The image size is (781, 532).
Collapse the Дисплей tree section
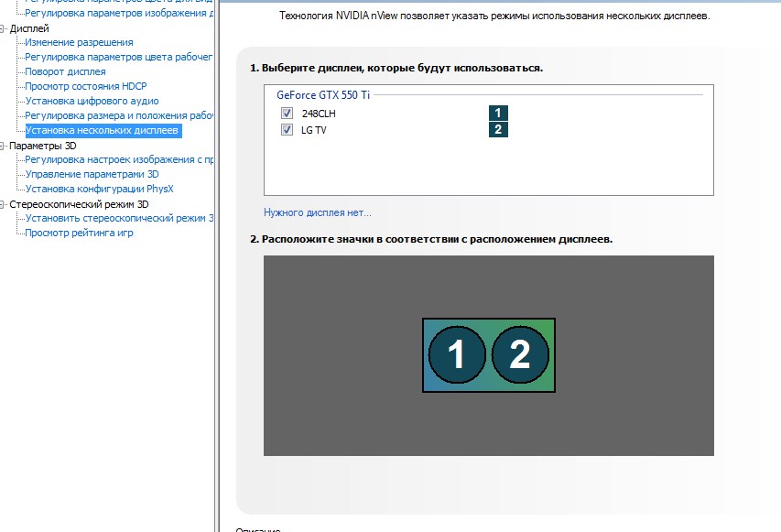pos(4,28)
